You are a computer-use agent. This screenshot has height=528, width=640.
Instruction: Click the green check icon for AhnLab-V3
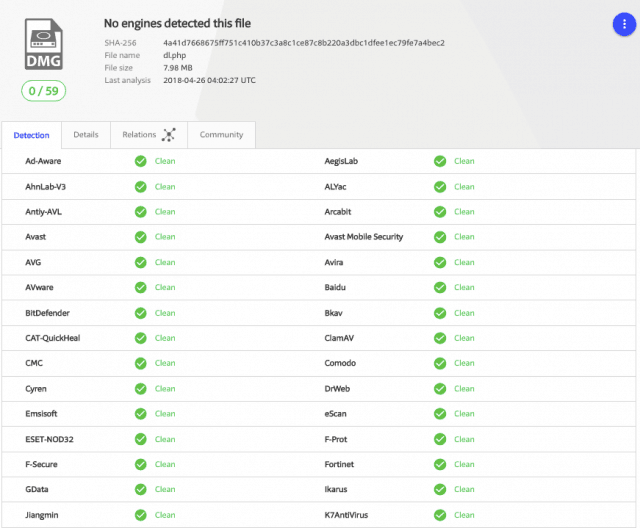[140, 187]
